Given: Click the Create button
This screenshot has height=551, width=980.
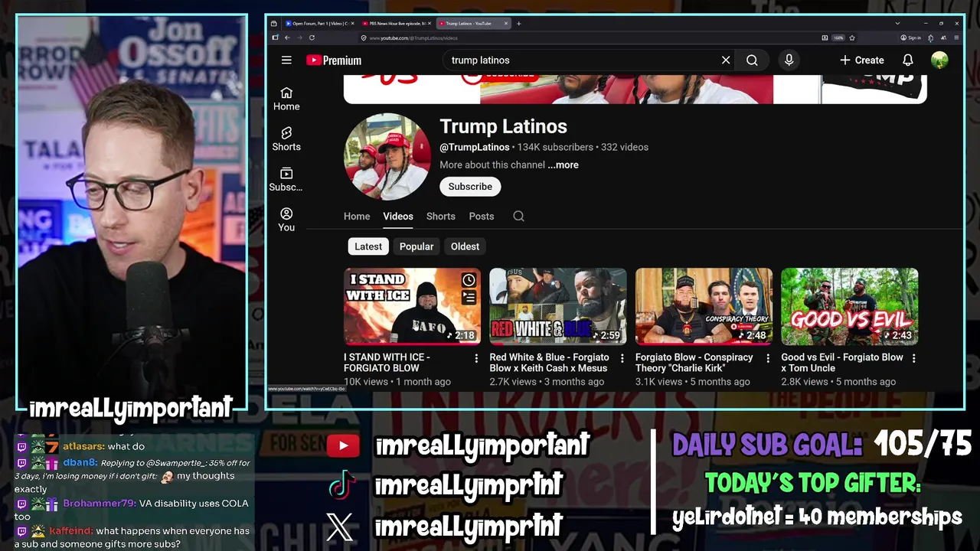Looking at the screenshot, I should (861, 60).
